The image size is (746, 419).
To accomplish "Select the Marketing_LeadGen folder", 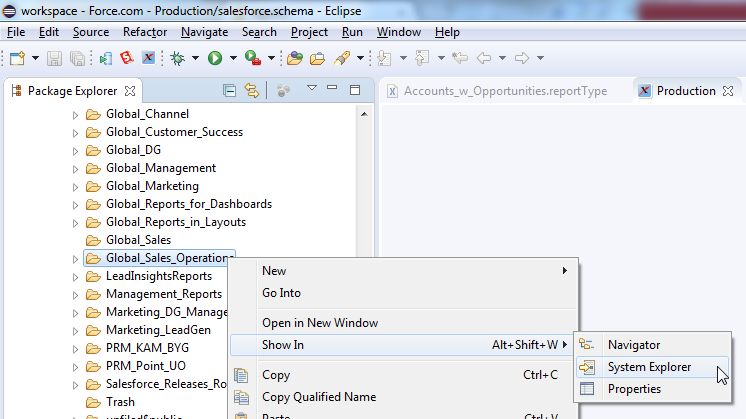I will (158, 330).
